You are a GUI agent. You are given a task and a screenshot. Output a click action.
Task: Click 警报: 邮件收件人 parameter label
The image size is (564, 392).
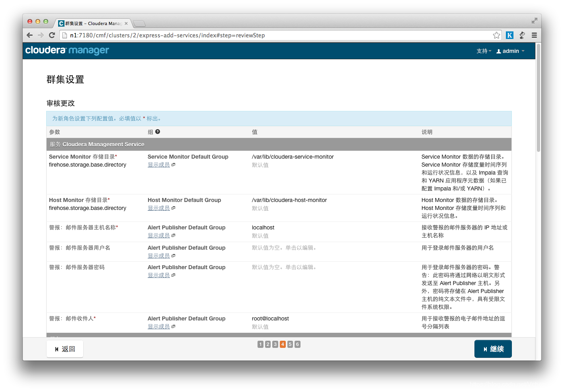pos(72,318)
